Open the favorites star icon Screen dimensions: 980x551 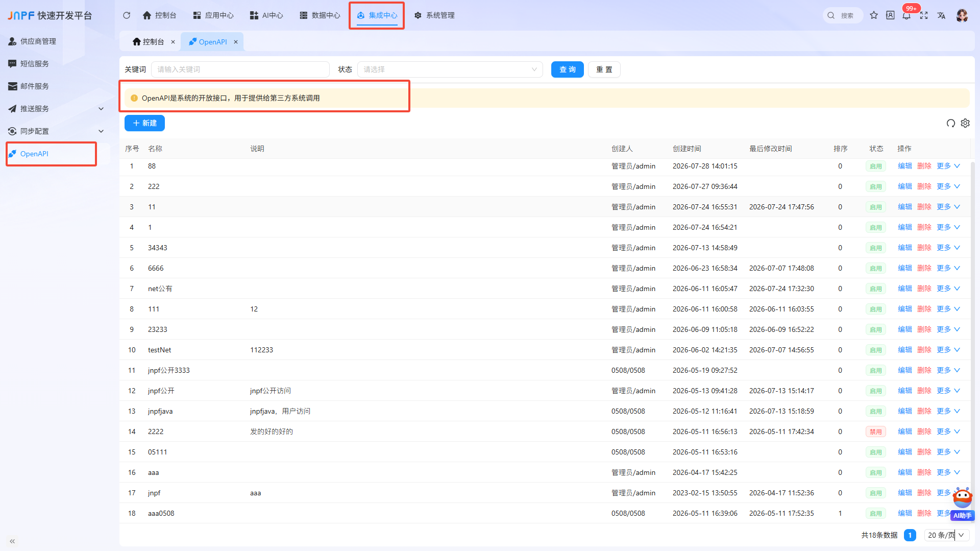coord(874,15)
